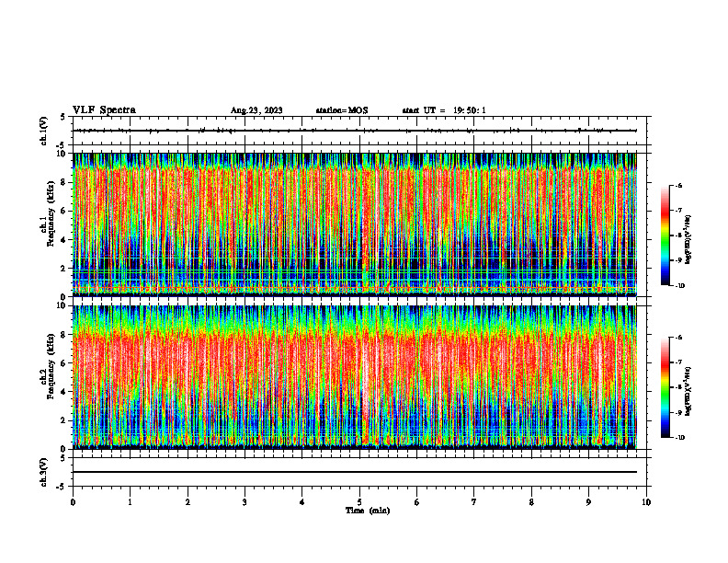728x563 pixels.
Task: Click the ch.1 spectrogram color scale bar
Action: point(665,236)
